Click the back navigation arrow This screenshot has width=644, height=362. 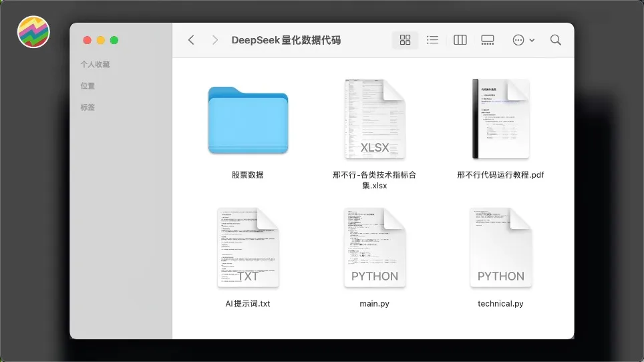[x=191, y=40]
